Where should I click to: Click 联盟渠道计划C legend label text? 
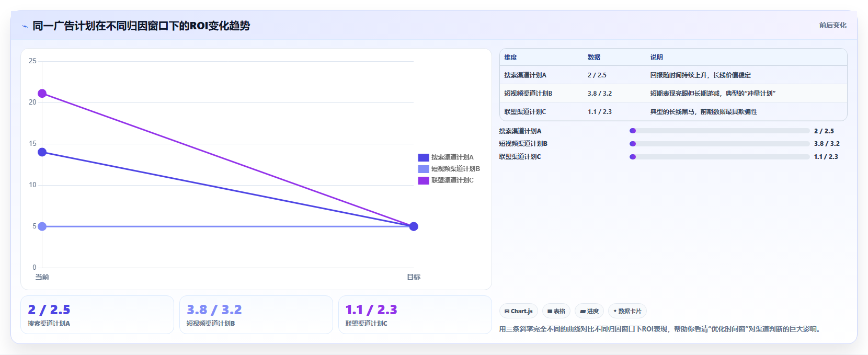pyautogui.click(x=452, y=180)
